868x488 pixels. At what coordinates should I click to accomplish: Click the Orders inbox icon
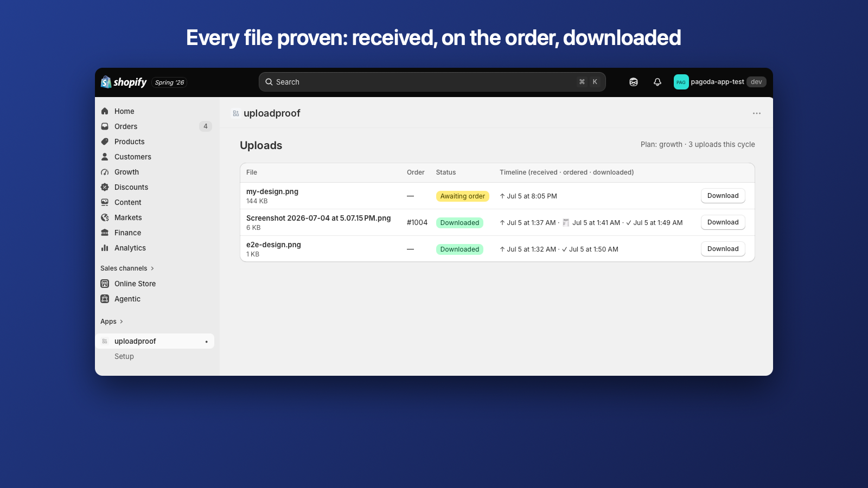click(x=105, y=126)
